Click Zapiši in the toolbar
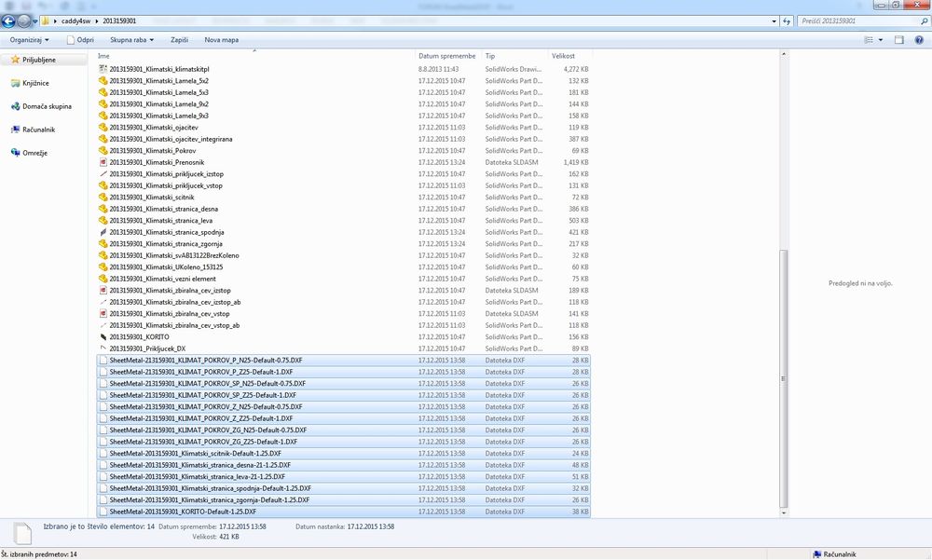This screenshot has width=932, height=560. [x=180, y=40]
